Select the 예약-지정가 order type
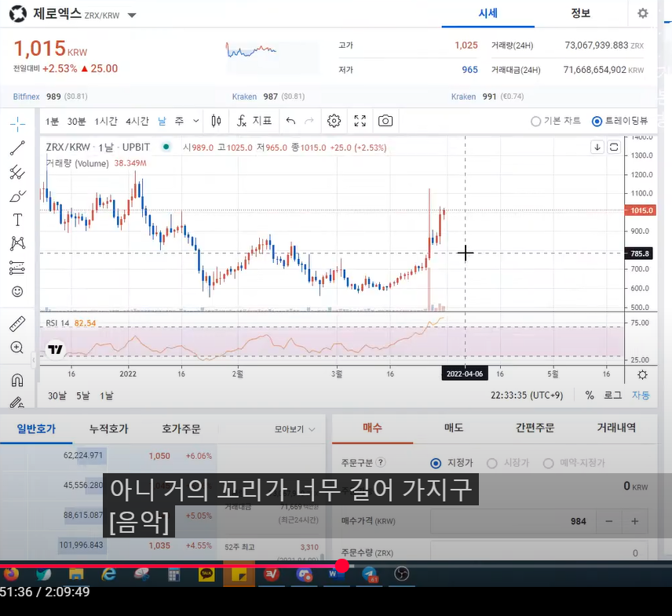The height and width of the screenshot is (616, 672). coord(575,463)
